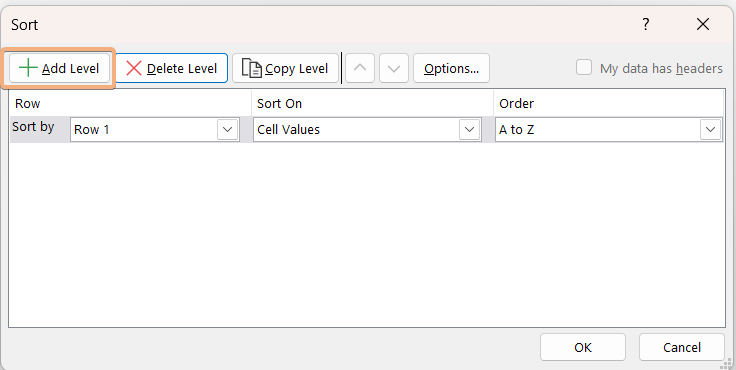Viewport: 736px width, 370px height.
Task: Close the Sort dialog with X
Action: [x=703, y=24]
